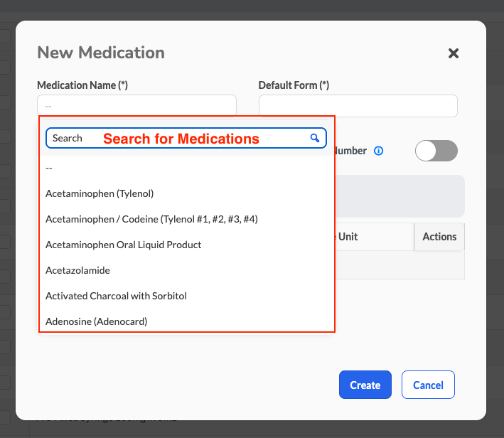This screenshot has height=438, width=504.
Task: Open the Default Form dropdown field
Action: pos(358,106)
